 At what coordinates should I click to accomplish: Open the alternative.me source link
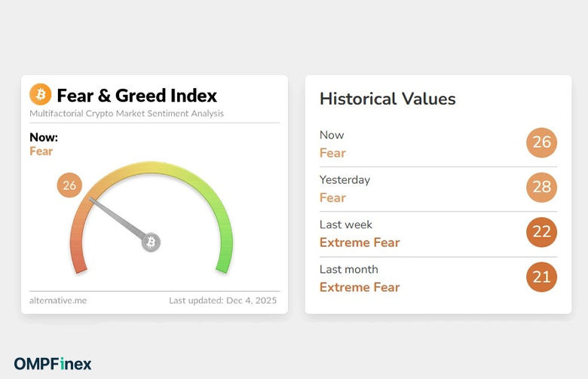tap(58, 300)
